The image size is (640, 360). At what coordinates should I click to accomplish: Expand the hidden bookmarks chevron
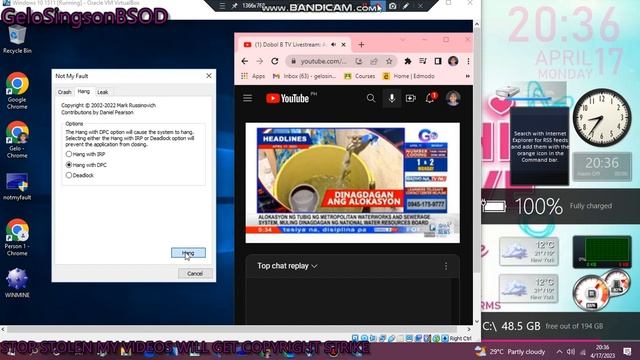coord(467,76)
